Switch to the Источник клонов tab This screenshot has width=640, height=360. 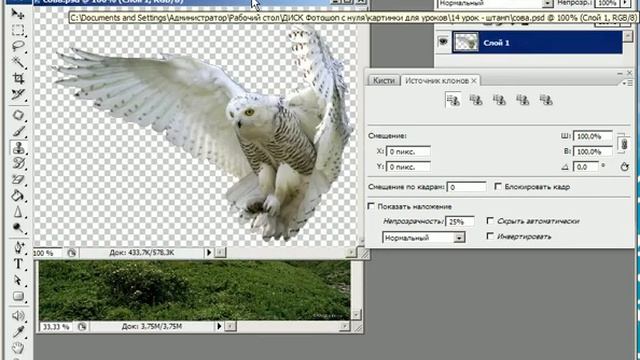pos(436,81)
